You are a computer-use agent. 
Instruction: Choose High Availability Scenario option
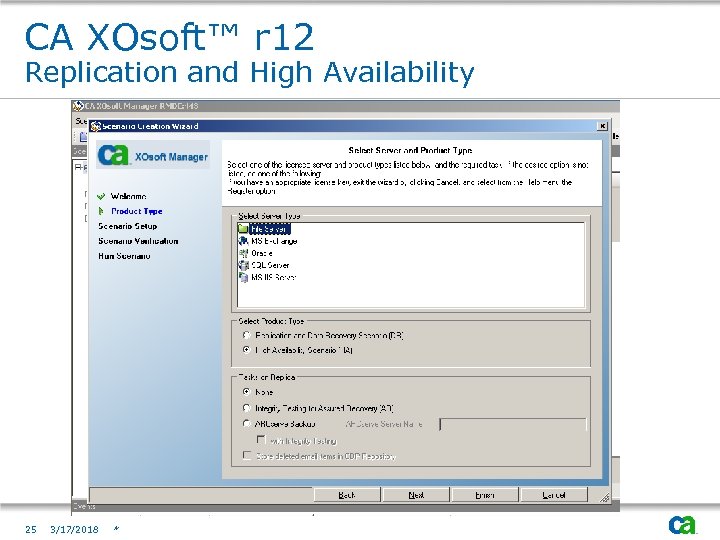247,350
